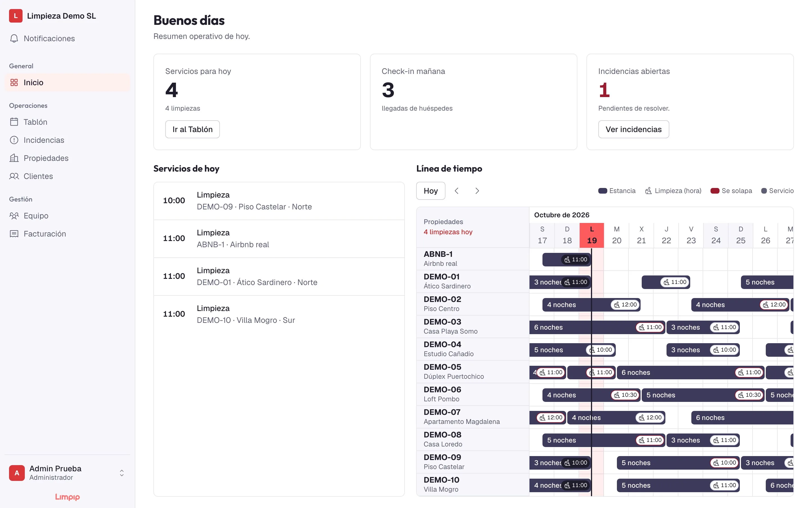This screenshot has height=508, width=812.
Task: Click the Ir al Tablón button
Action: point(192,129)
